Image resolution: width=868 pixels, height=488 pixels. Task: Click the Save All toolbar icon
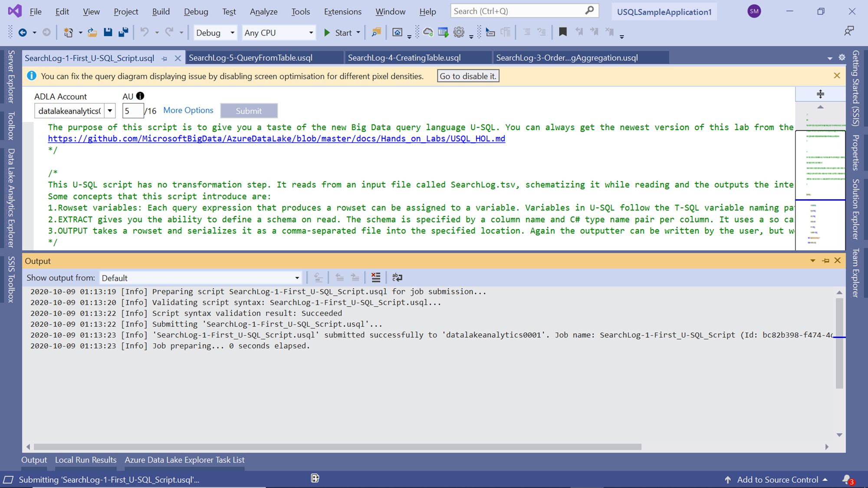click(x=124, y=32)
